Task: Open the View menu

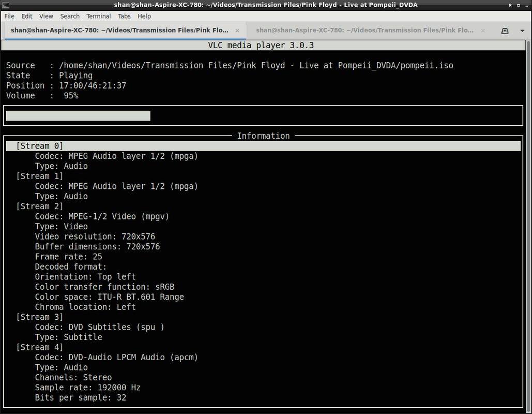Action: (46, 17)
